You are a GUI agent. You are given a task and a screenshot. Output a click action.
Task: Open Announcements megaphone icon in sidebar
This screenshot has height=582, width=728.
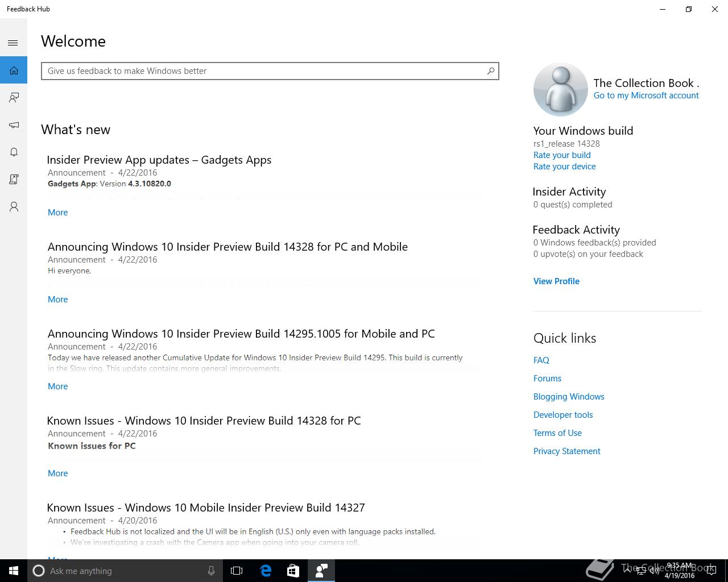point(14,125)
